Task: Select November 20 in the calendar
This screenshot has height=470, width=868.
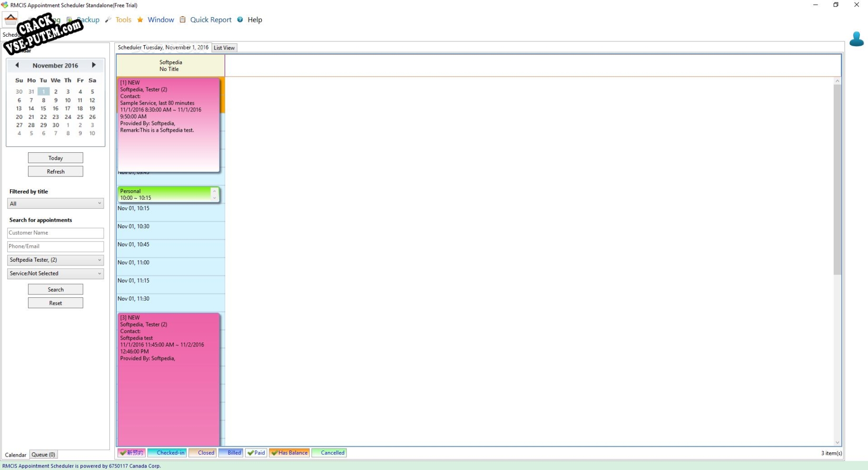Action: [19, 117]
